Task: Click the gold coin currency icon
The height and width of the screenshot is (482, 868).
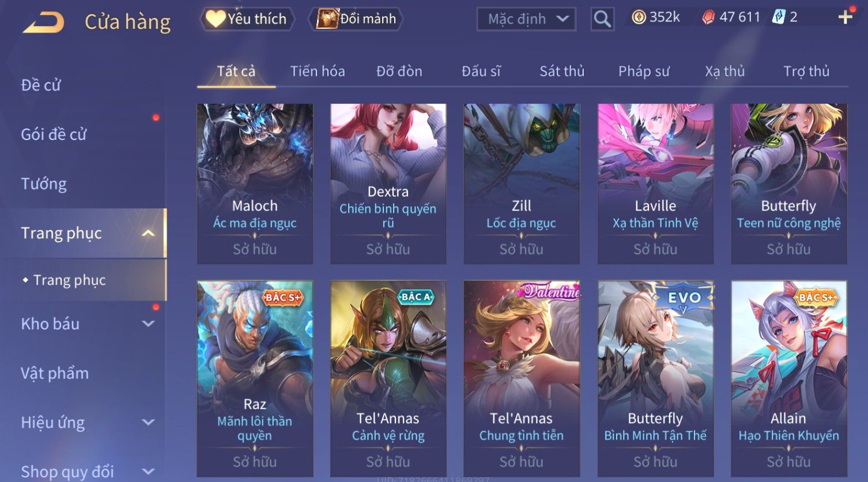Action: 639,17
